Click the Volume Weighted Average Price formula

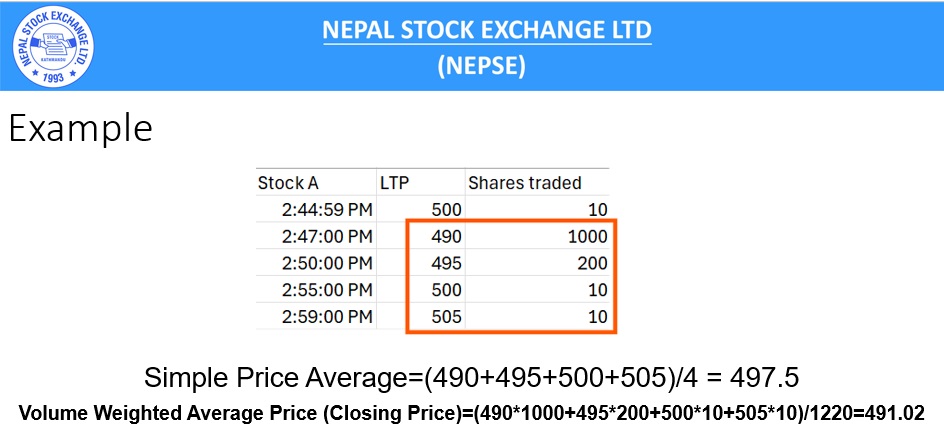[471, 412]
